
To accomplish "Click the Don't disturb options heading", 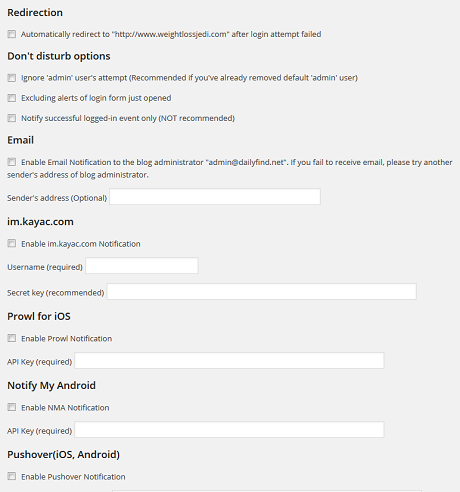I will tap(59, 56).
